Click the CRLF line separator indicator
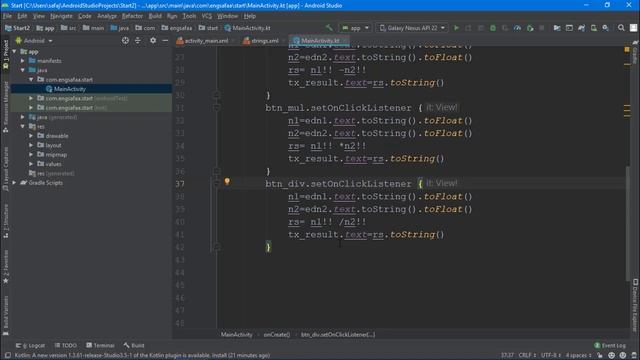640x360 pixels. click(527, 356)
